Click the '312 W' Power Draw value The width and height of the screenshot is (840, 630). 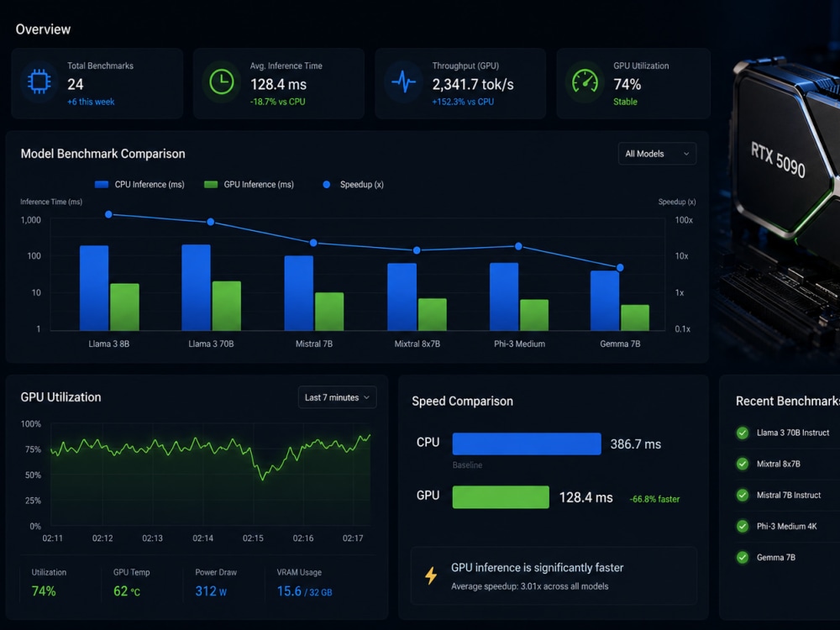211,591
